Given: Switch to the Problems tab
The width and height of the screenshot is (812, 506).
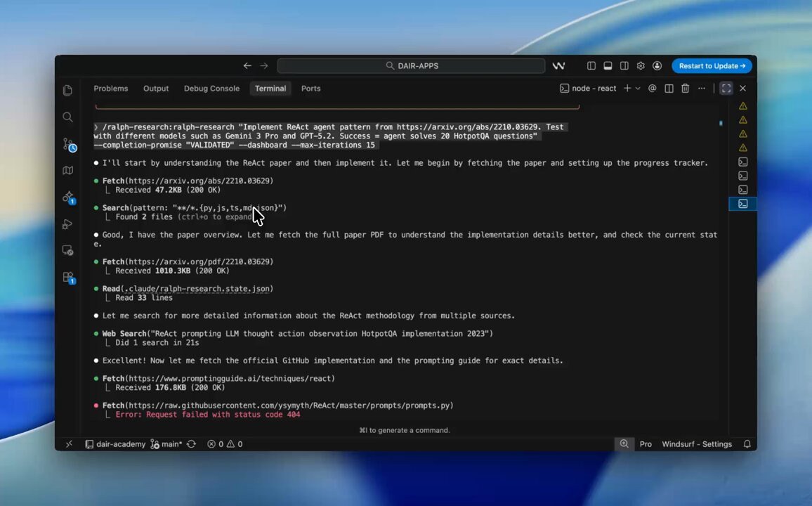Looking at the screenshot, I should (x=111, y=89).
